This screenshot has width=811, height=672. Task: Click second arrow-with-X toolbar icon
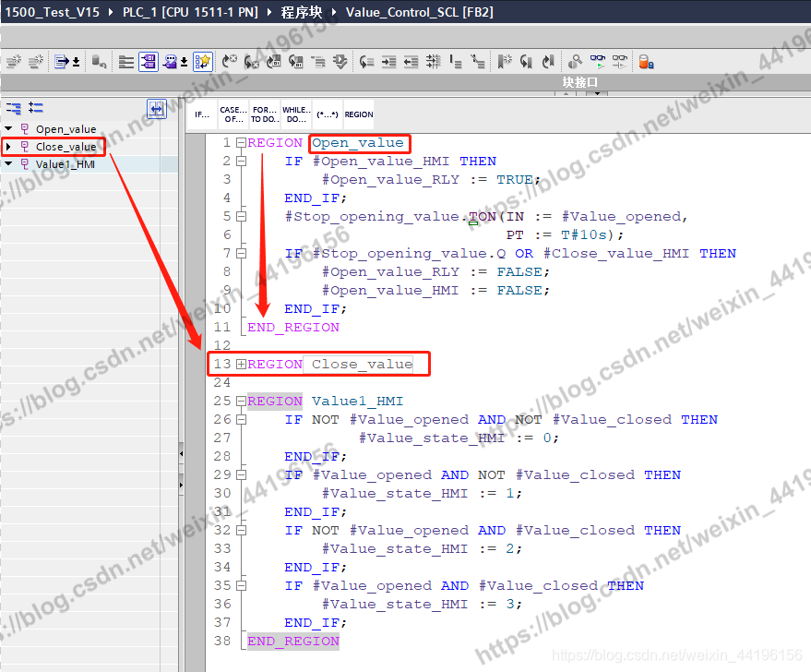(251, 62)
